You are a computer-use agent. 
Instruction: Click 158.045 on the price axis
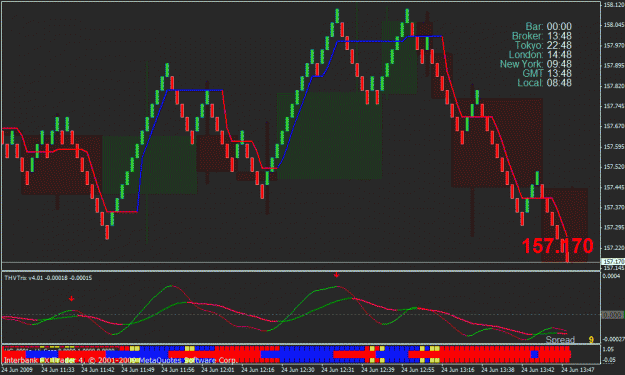[x=613, y=25]
